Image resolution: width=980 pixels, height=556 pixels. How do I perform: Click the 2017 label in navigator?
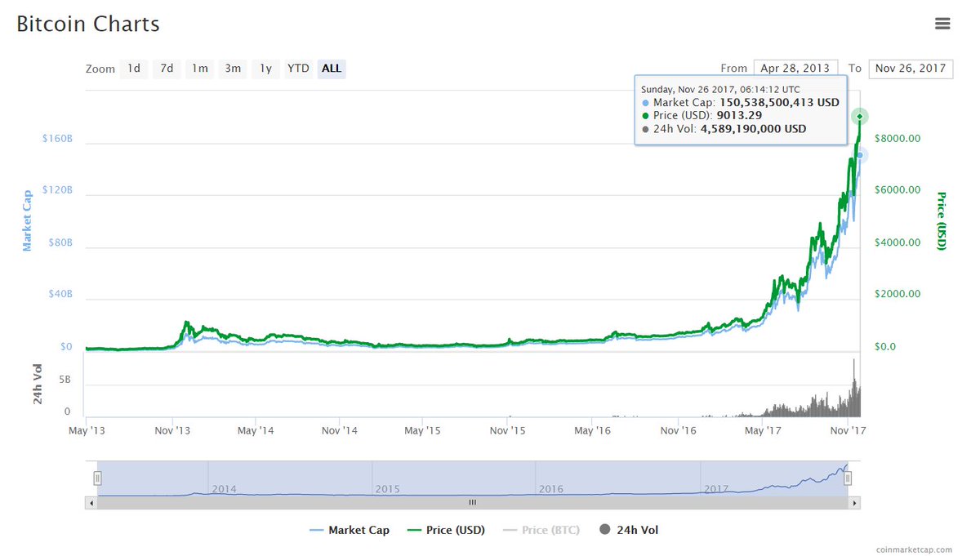tap(715, 489)
